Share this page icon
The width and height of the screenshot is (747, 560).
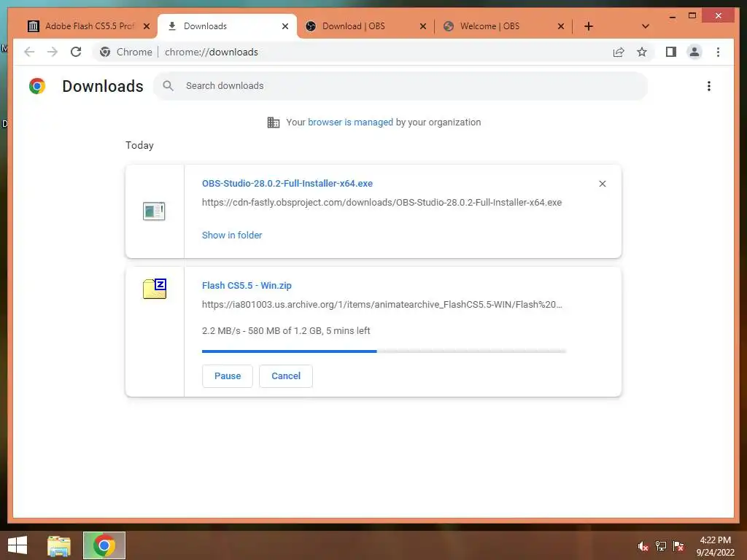tap(619, 52)
